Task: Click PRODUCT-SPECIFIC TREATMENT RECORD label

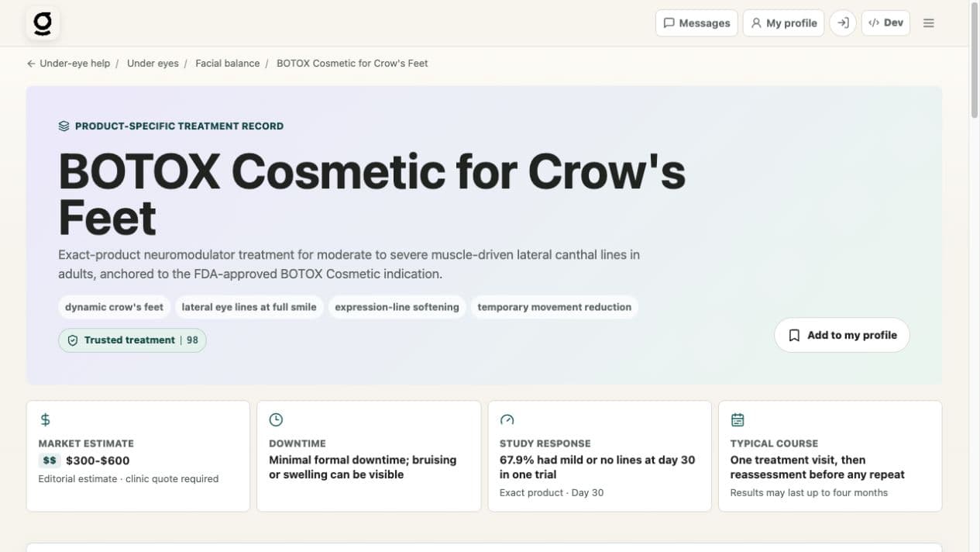Action: point(179,126)
